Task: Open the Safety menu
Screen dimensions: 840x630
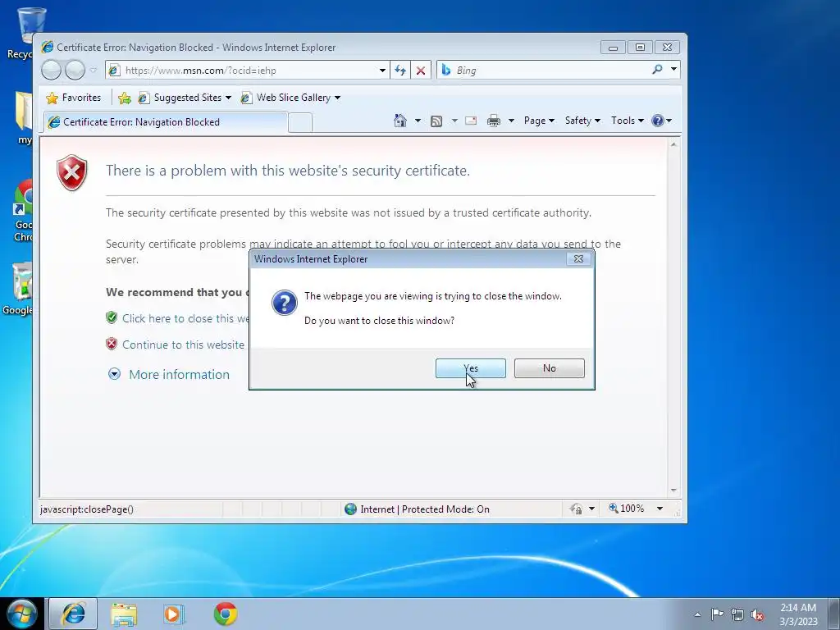Action: point(582,121)
